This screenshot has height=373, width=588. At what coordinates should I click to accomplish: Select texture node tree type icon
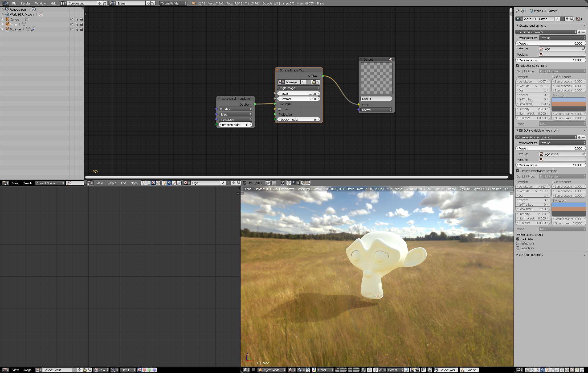point(153,183)
